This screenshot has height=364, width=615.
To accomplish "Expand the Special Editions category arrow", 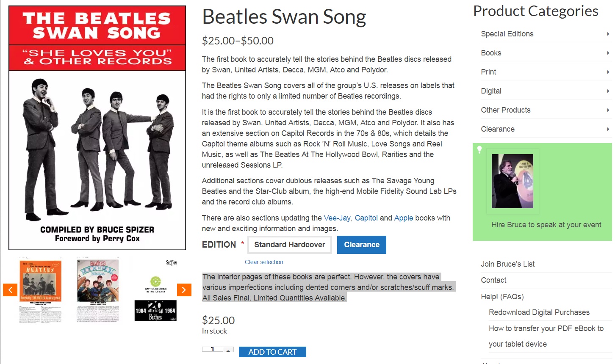I will point(608,34).
